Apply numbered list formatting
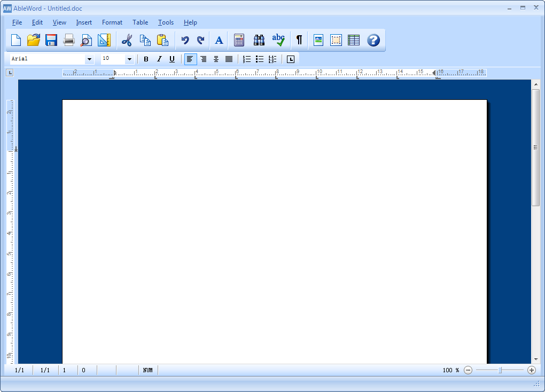The image size is (545, 392). click(x=247, y=59)
